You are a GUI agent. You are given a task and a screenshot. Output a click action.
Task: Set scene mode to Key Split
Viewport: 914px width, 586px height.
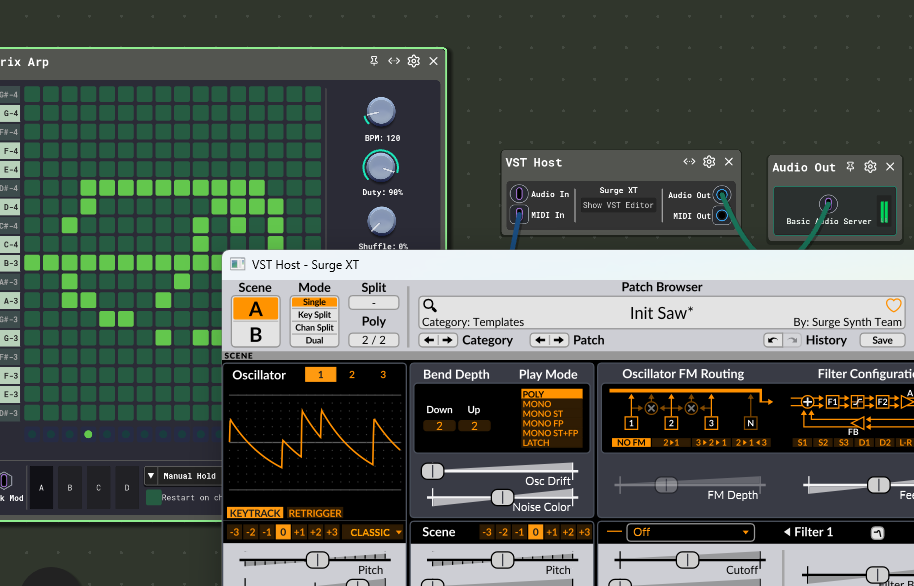click(315, 315)
